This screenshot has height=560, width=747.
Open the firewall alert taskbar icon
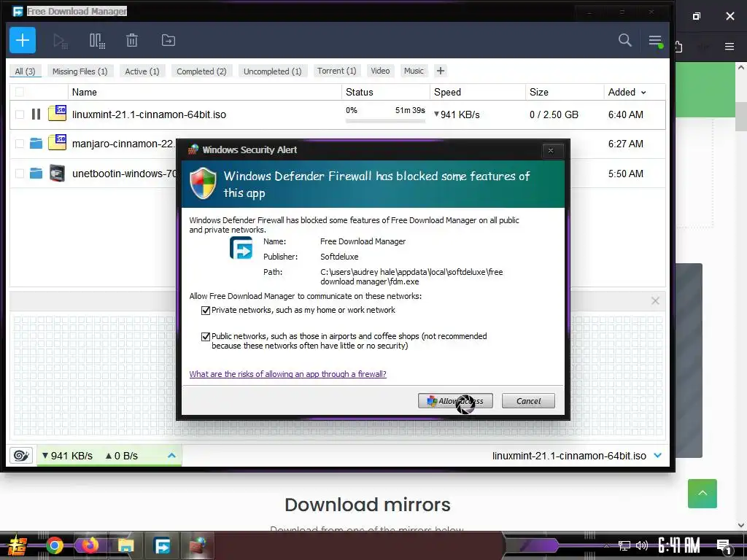pyautogui.click(x=197, y=545)
